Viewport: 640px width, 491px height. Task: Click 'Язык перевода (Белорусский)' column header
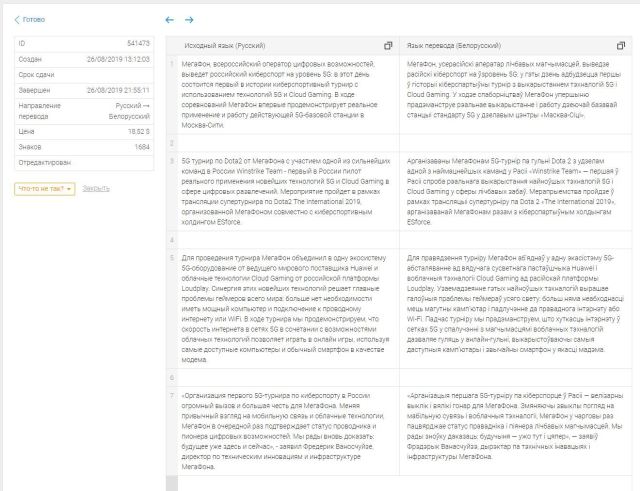point(453,46)
